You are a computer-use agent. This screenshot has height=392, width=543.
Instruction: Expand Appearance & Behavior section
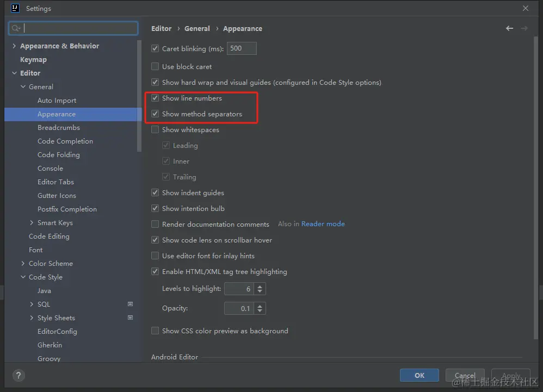14,46
